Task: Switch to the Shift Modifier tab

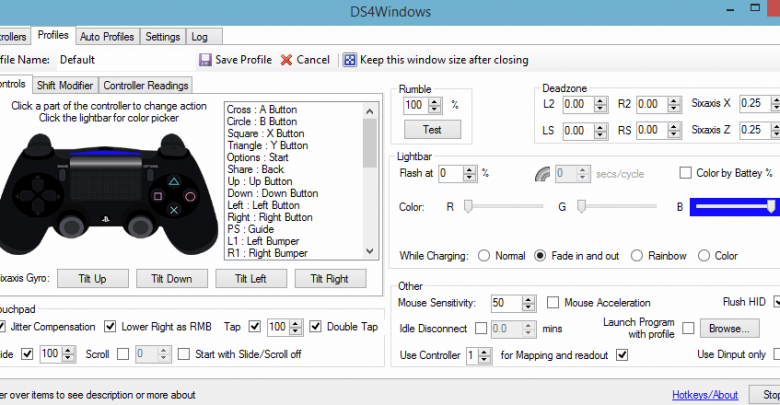Action: [65, 86]
